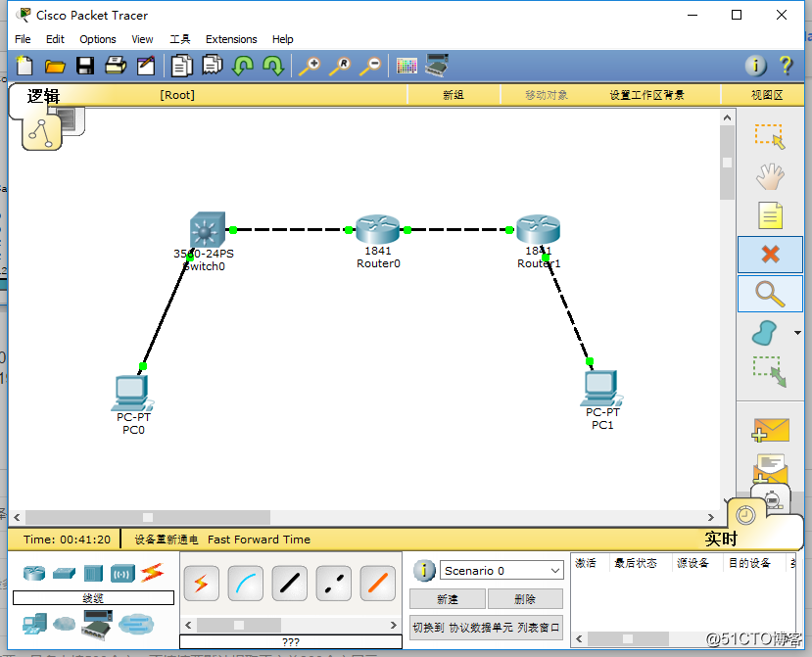Open the drawing palette icon
Image resolution: width=812 pixels, height=657 pixels.
pos(406,66)
